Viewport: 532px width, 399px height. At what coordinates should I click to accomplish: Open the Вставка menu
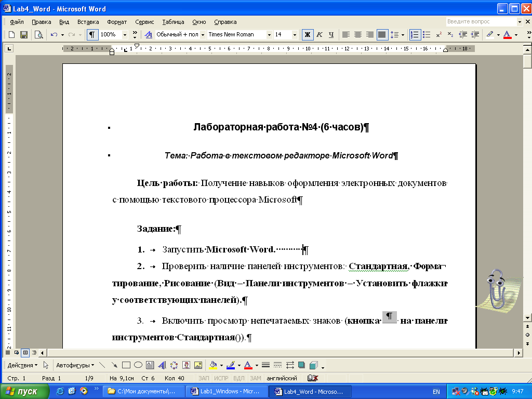coord(88,22)
